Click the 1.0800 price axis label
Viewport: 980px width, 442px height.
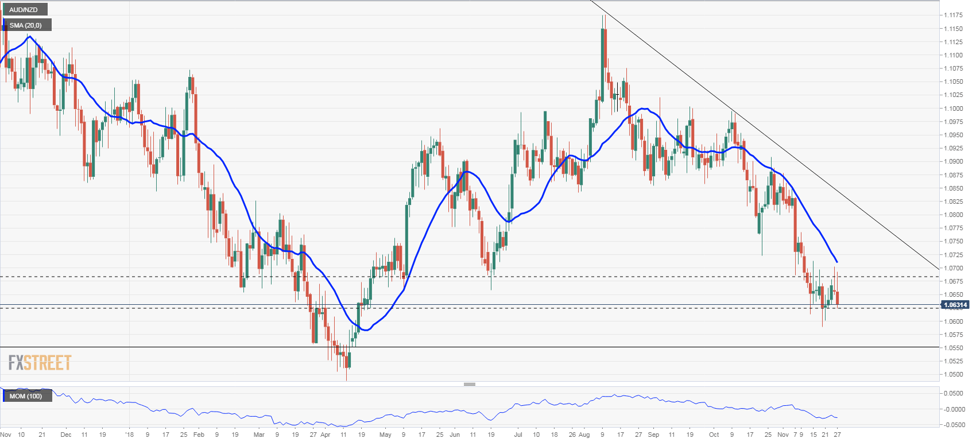953,215
